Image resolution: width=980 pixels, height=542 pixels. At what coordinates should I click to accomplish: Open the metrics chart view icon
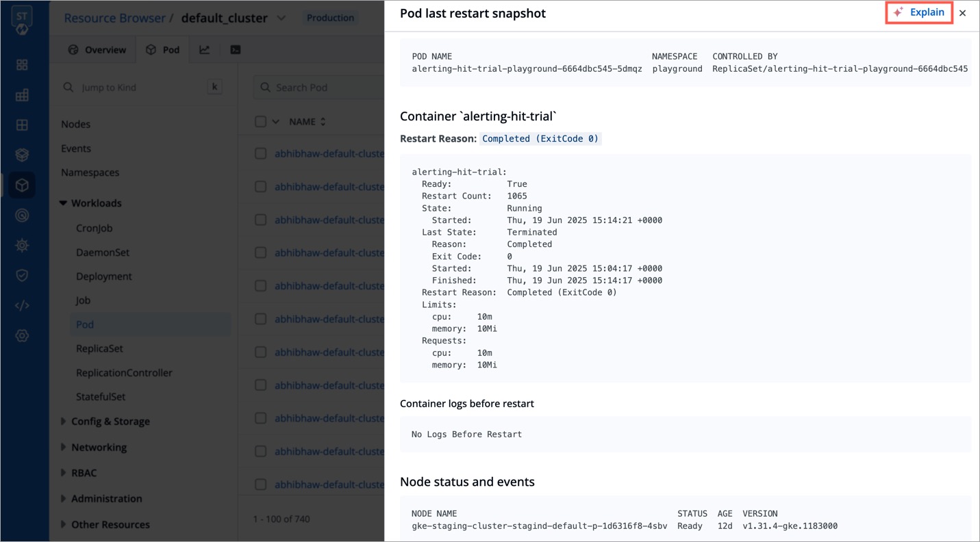205,49
